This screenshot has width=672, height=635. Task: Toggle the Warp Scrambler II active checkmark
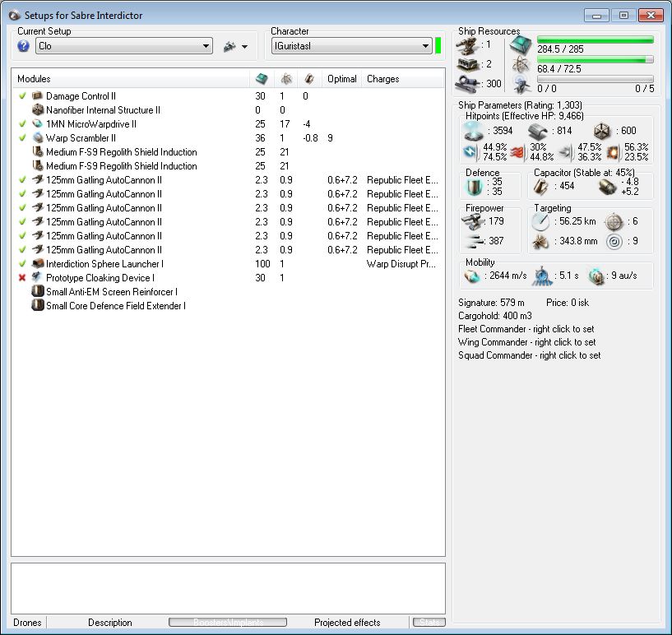pos(22,138)
